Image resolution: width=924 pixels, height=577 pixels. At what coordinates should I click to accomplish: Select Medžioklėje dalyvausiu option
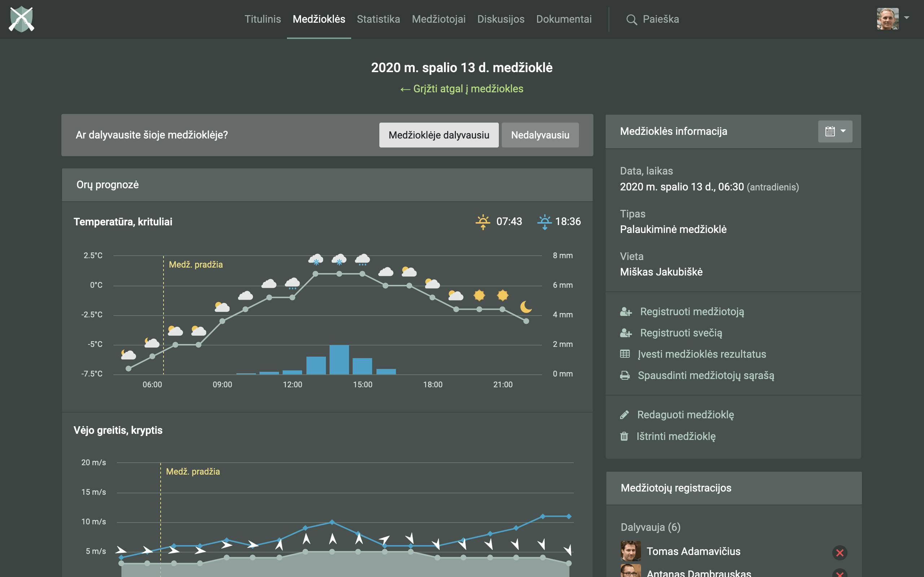tap(439, 135)
